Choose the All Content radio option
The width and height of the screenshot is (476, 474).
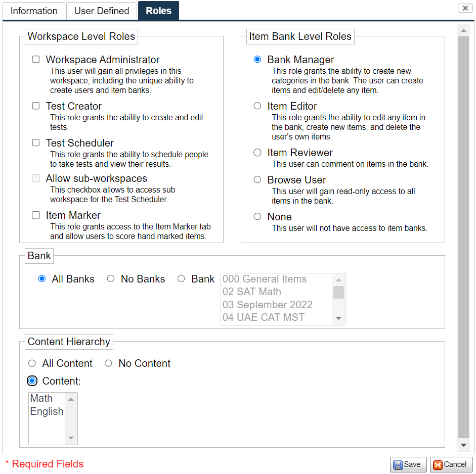[x=32, y=363]
